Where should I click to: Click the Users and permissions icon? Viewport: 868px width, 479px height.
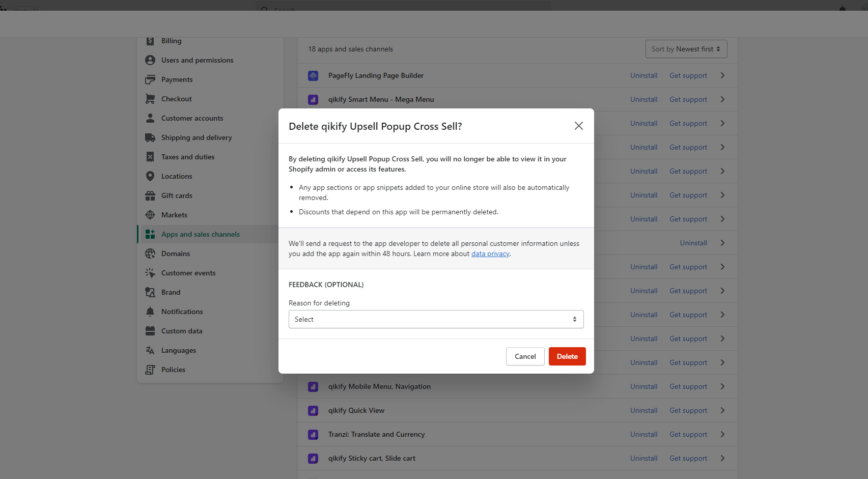(x=150, y=60)
